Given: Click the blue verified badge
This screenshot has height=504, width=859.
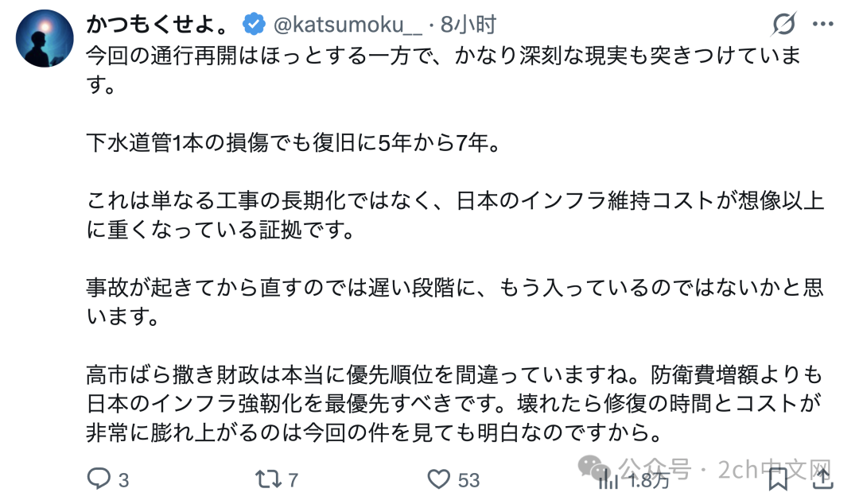Looking at the screenshot, I should pos(254,25).
